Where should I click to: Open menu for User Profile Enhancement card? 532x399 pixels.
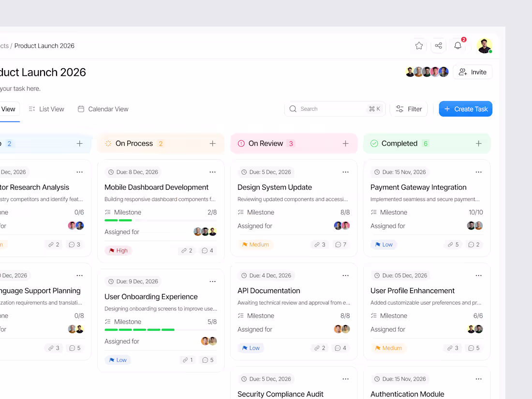point(479,276)
